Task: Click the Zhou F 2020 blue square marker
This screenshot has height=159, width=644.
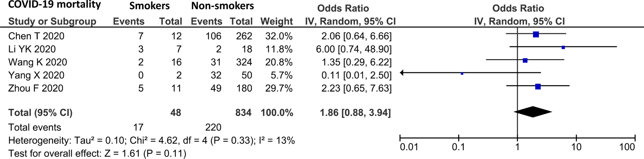Action: [538, 87]
